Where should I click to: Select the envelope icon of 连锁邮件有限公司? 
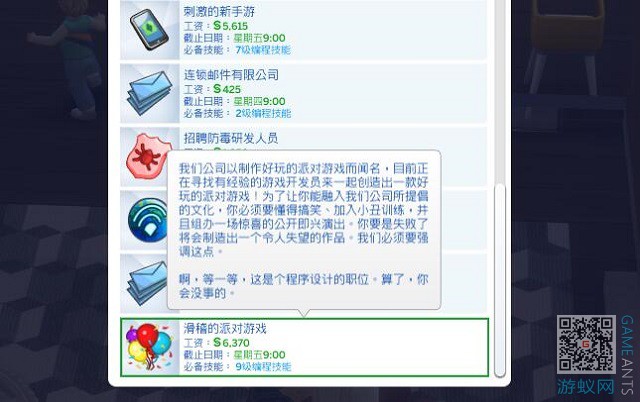point(150,93)
